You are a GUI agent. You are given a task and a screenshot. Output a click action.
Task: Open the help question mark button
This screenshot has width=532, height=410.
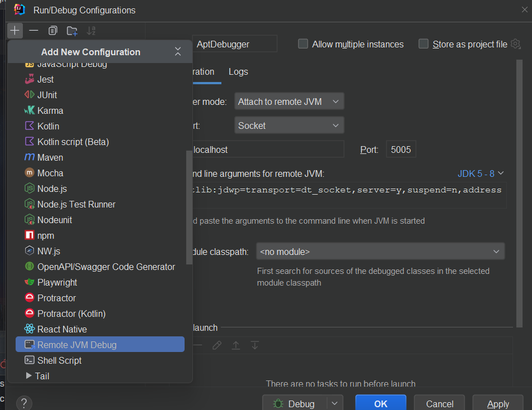pos(24,403)
